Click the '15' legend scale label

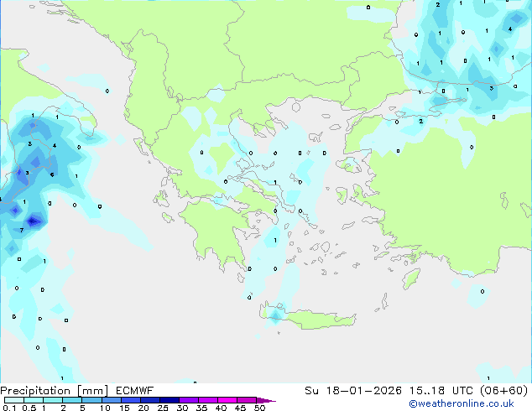coord(124,408)
